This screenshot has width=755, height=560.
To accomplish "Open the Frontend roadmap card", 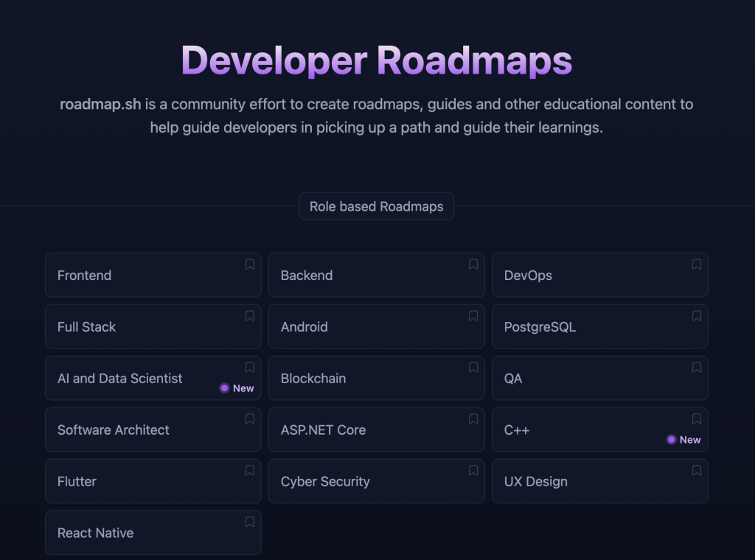I will 153,275.
